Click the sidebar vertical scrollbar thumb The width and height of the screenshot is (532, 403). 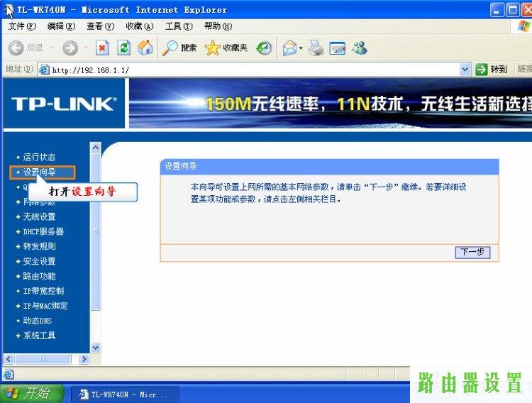pyautogui.click(x=96, y=231)
